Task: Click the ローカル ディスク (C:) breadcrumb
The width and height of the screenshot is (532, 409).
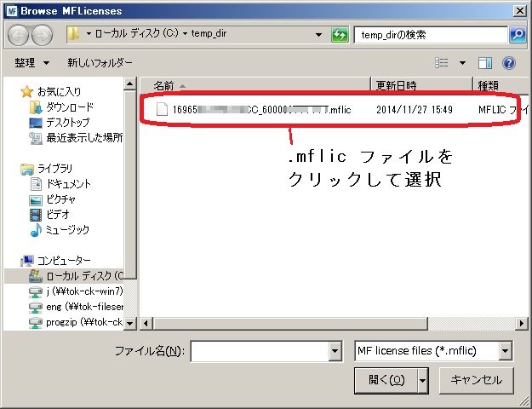Action: (x=136, y=33)
